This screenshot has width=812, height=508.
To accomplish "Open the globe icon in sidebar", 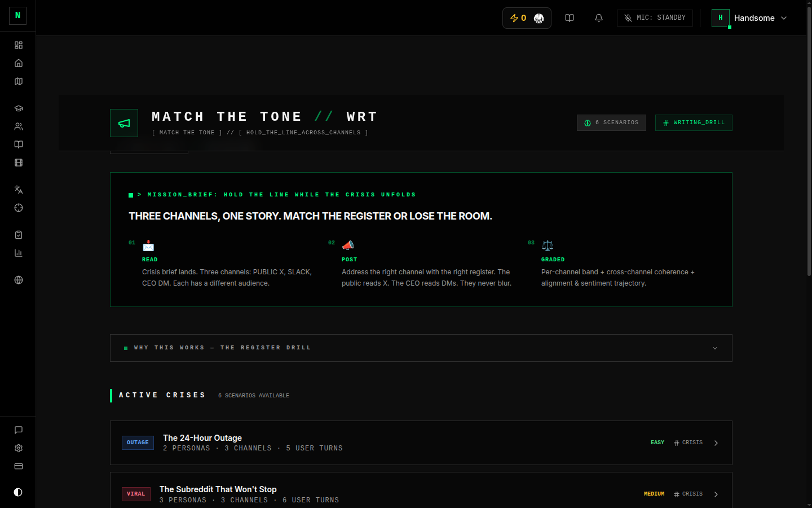I will point(19,280).
